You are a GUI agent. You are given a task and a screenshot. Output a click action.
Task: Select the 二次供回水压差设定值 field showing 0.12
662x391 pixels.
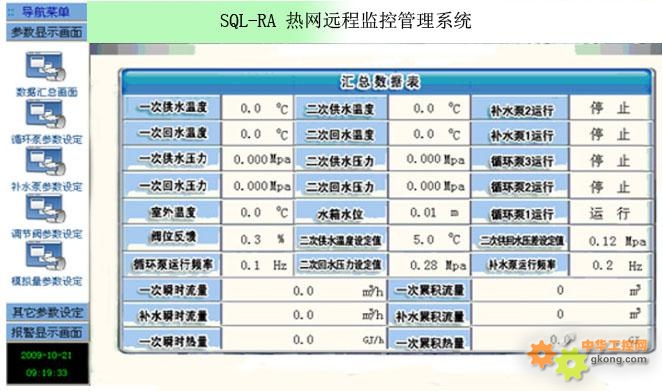coord(609,241)
